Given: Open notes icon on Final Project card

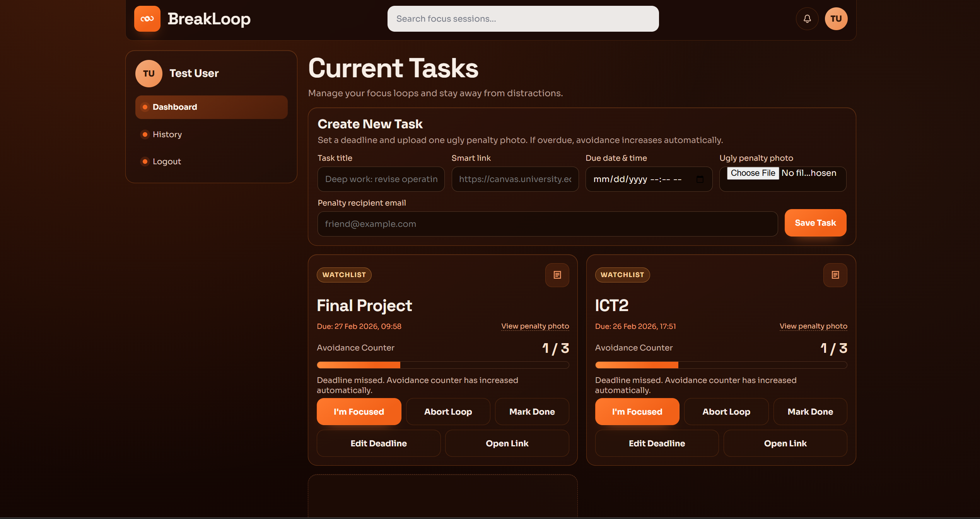Looking at the screenshot, I should click(x=557, y=275).
